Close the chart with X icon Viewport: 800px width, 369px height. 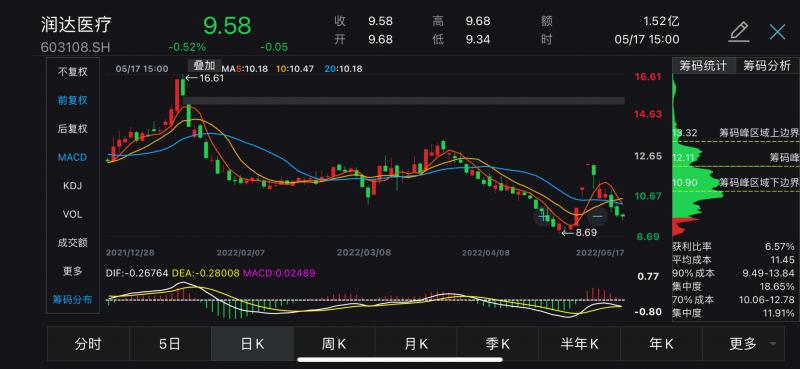coord(777,32)
